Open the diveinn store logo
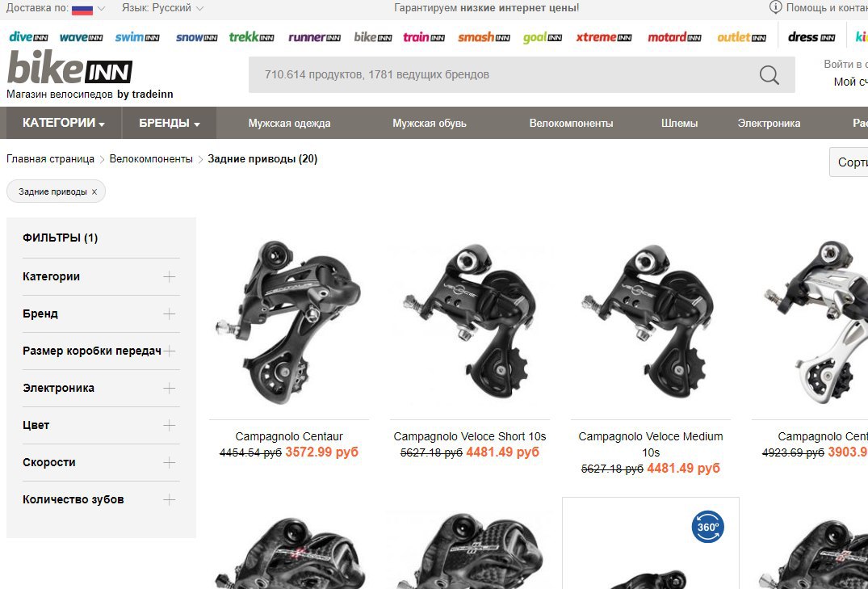This screenshot has height=589, width=868. coord(28,37)
